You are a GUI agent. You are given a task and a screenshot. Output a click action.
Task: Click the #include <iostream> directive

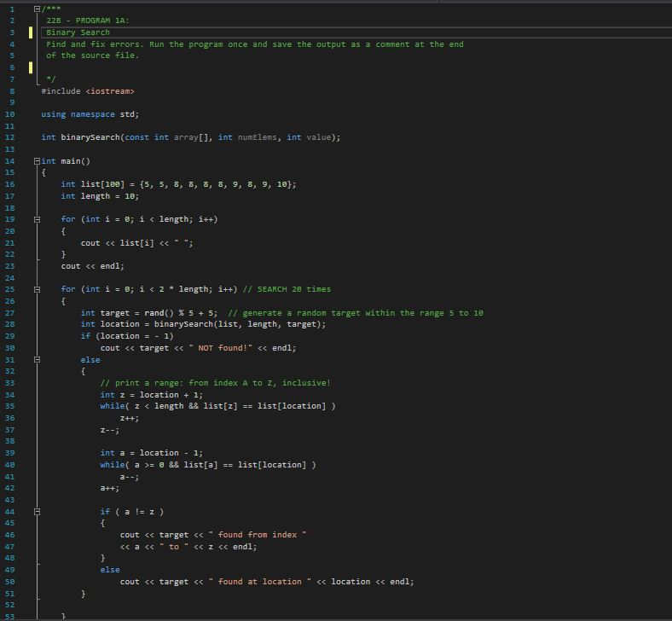click(88, 91)
